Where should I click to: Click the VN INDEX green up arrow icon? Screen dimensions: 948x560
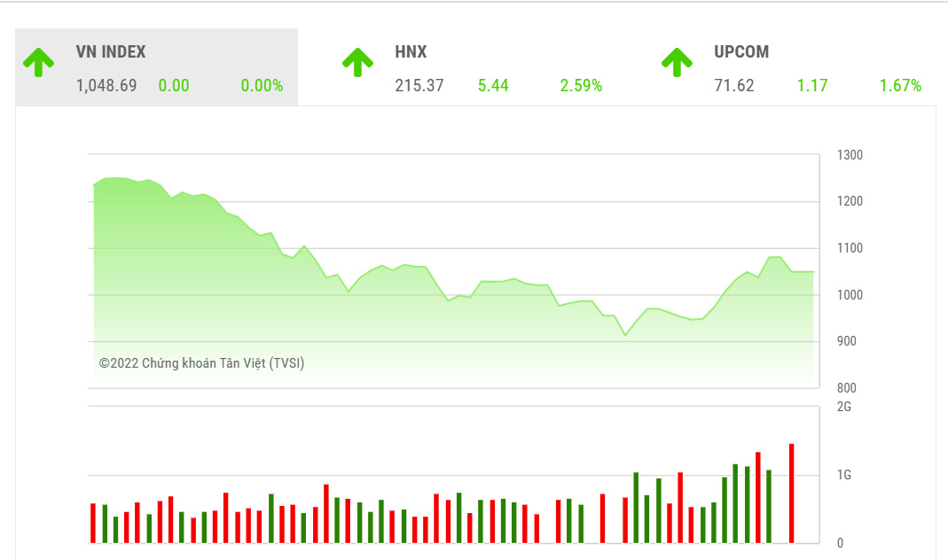[39, 62]
